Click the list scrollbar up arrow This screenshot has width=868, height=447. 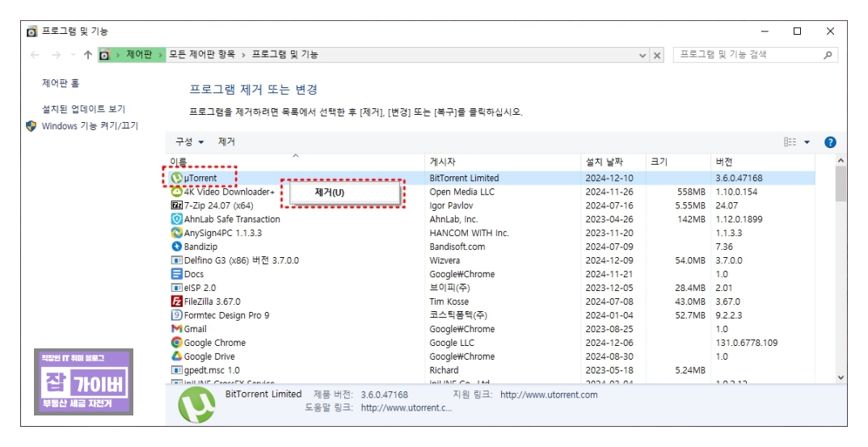[841, 160]
